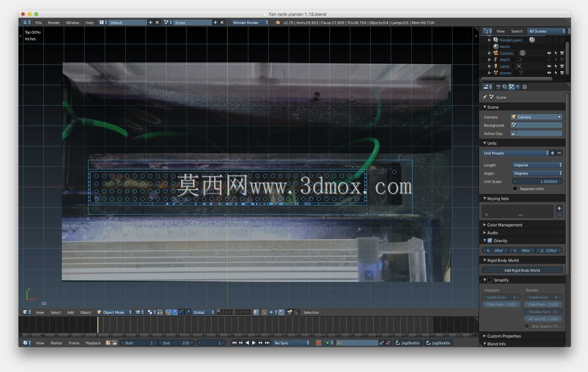Viewport: 588px width, 372px height.
Task: Jump to the first frame
Action: [x=234, y=343]
